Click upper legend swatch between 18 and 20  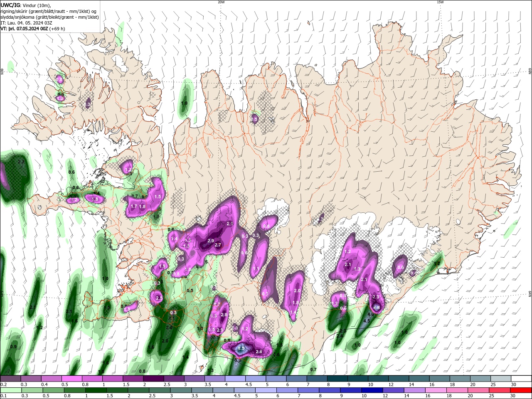[x=461, y=379]
